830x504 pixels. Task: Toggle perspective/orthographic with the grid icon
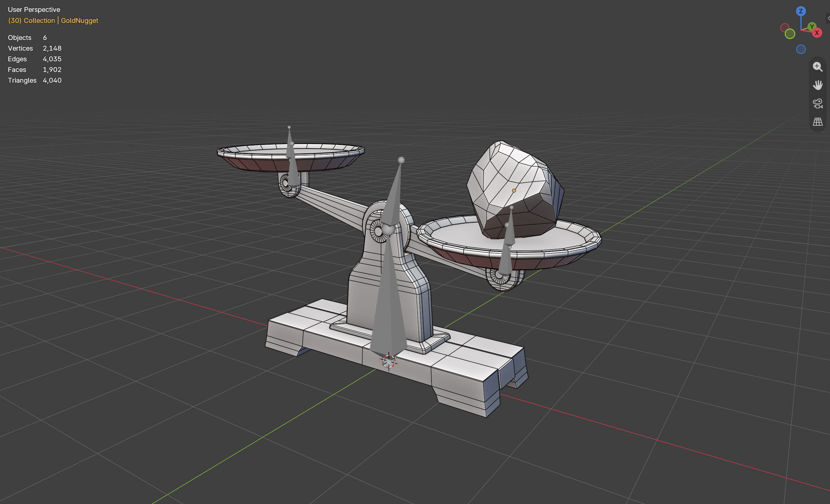[x=817, y=121]
